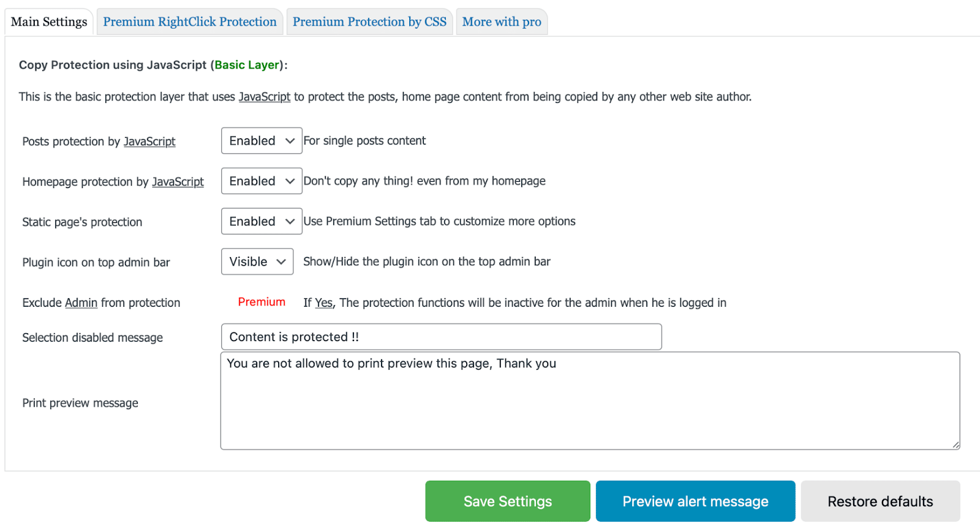980x526 pixels.
Task: Open the Premium Protection by CSS tab
Action: click(369, 21)
